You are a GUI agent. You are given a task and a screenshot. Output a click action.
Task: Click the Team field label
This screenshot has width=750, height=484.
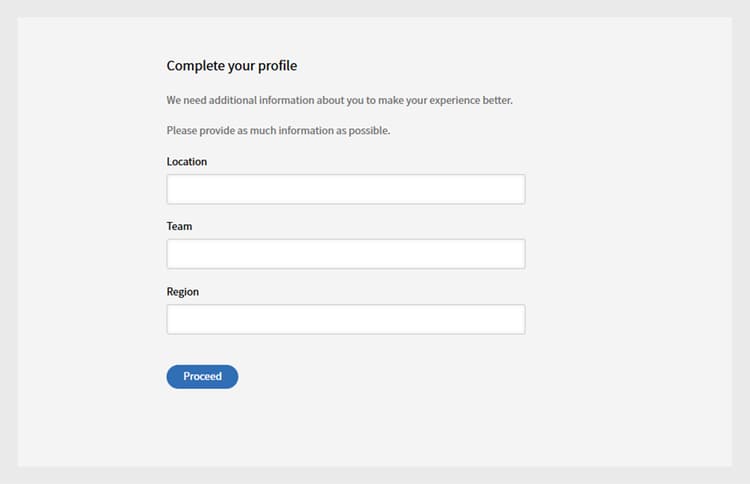click(x=179, y=226)
